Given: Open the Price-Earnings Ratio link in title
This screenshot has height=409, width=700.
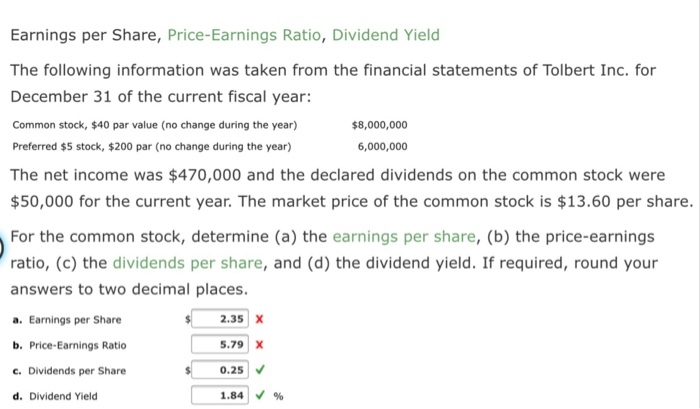Looking at the screenshot, I should pyautogui.click(x=244, y=35).
